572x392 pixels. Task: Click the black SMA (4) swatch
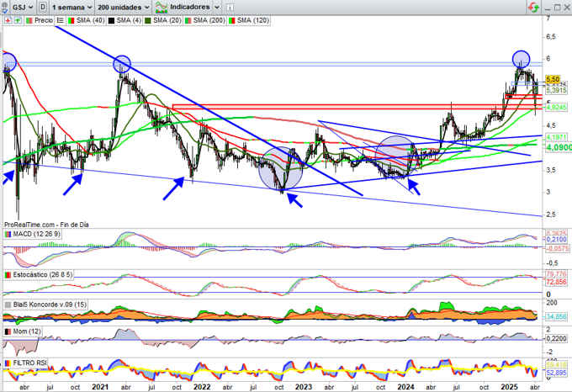[111, 20]
